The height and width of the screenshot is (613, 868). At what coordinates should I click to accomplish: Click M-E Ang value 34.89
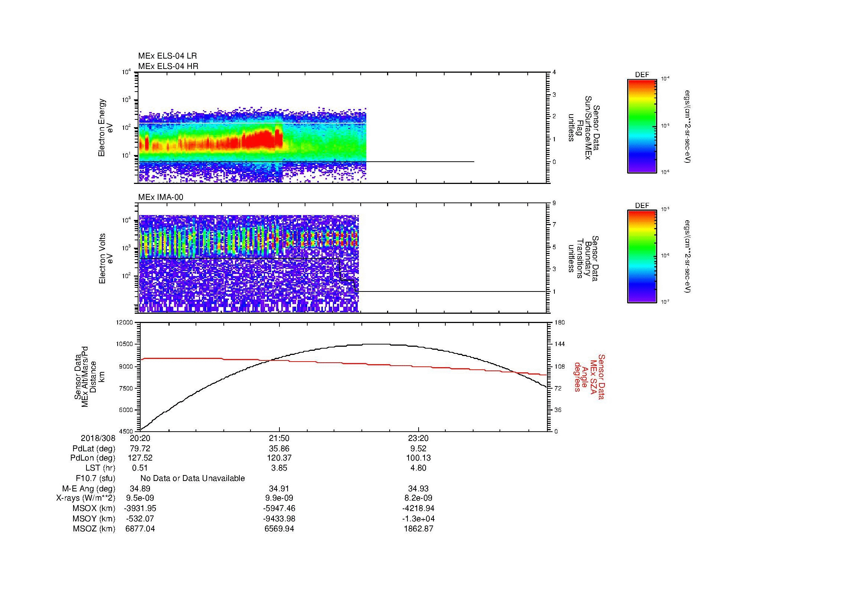[x=140, y=489]
